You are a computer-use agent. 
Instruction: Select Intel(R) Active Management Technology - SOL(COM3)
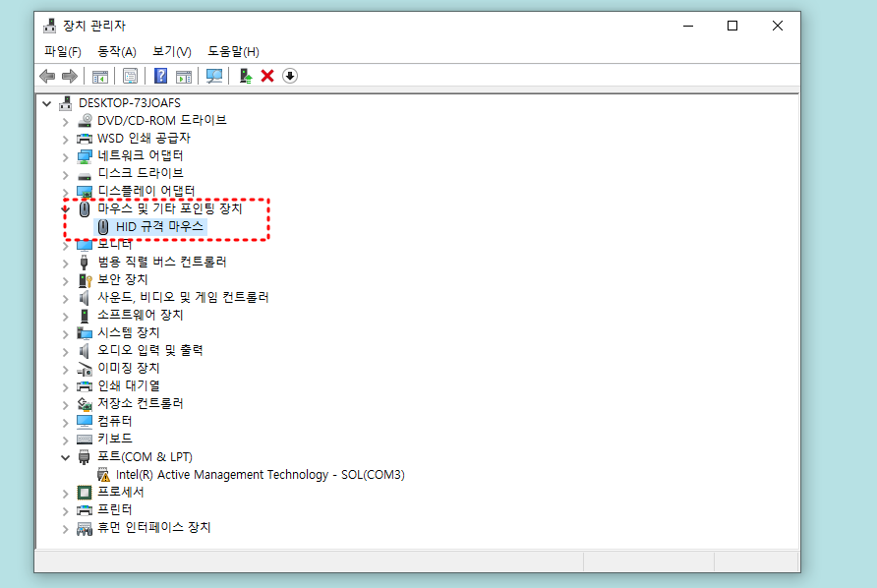(x=261, y=474)
